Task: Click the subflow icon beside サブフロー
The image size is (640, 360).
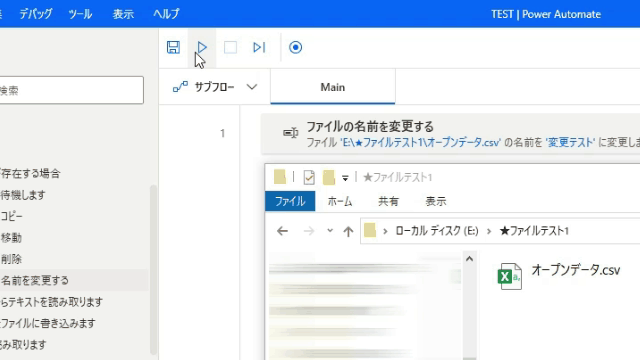Action: (x=180, y=87)
